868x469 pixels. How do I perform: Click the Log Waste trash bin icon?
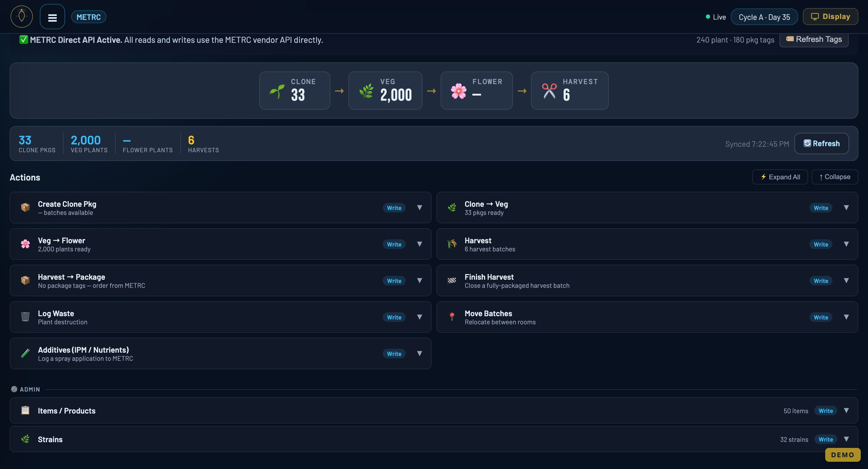[25, 317]
